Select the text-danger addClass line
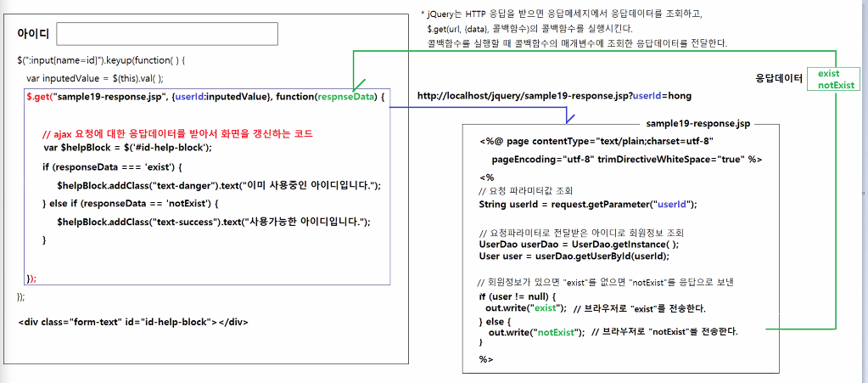The width and height of the screenshot is (868, 383). (x=219, y=185)
